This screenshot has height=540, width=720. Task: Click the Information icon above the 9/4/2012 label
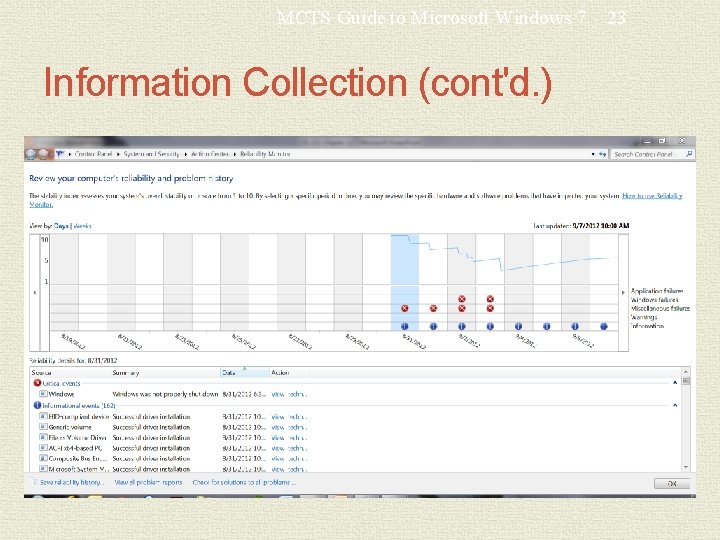click(x=518, y=326)
